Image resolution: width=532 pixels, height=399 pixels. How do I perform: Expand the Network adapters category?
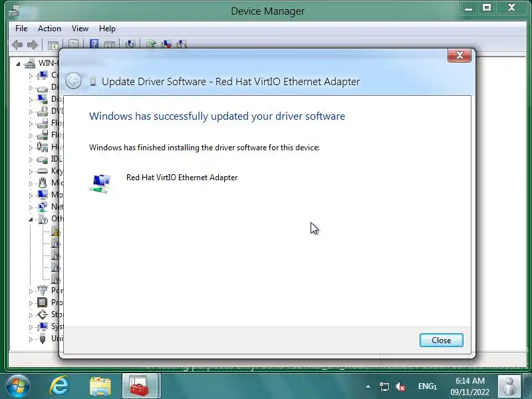(x=31, y=207)
